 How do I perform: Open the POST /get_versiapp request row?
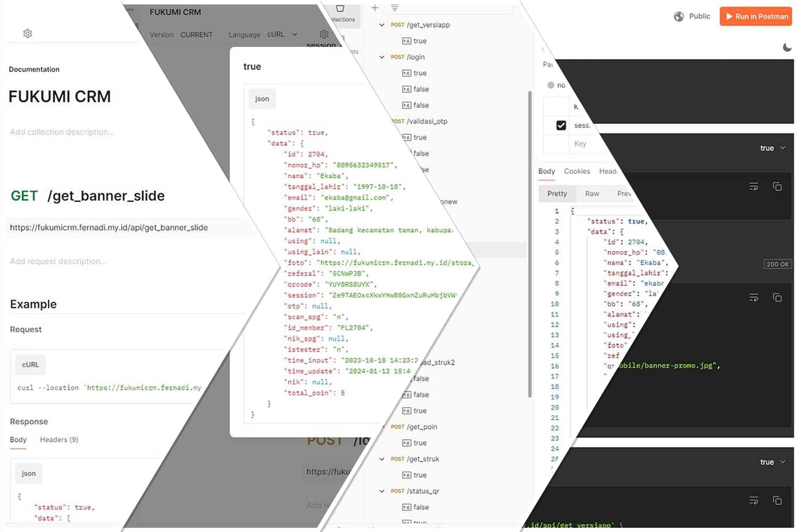[420, 24]
